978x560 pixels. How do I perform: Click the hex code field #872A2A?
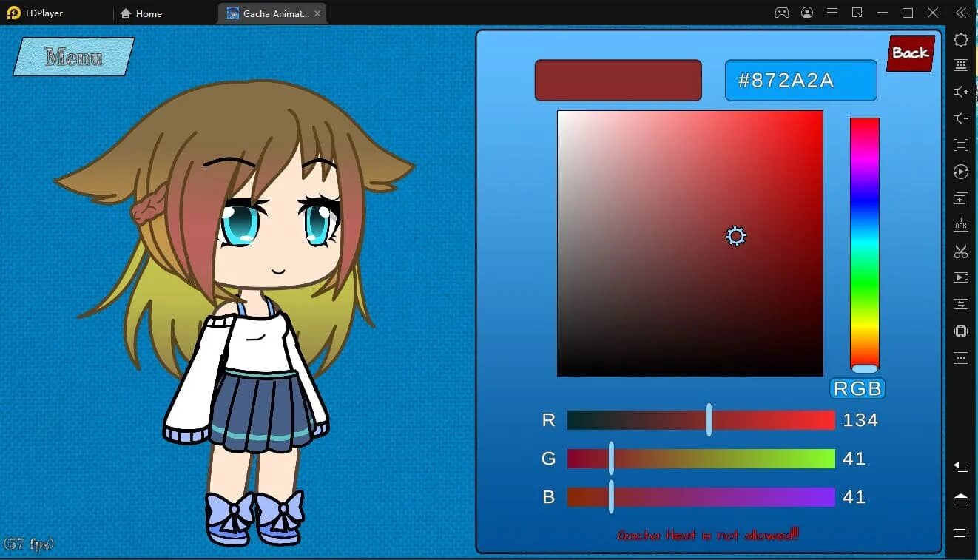pos(801,80)
